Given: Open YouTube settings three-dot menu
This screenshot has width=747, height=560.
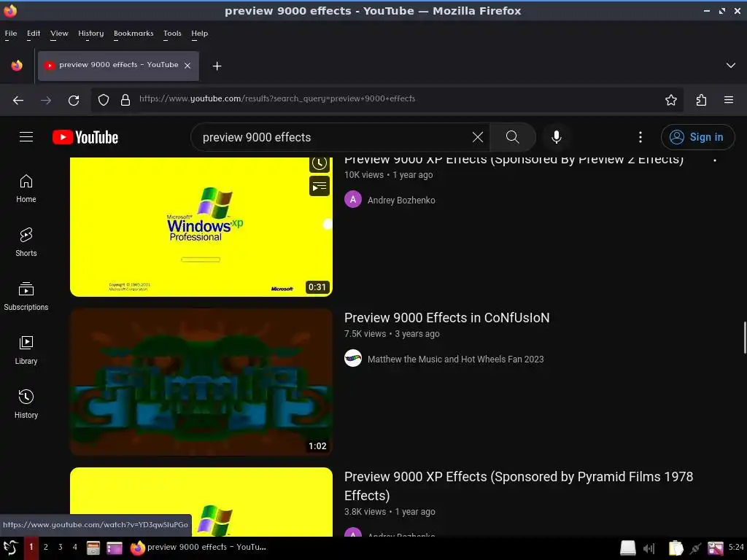Looking at the screenshot, I should (640, 137).
